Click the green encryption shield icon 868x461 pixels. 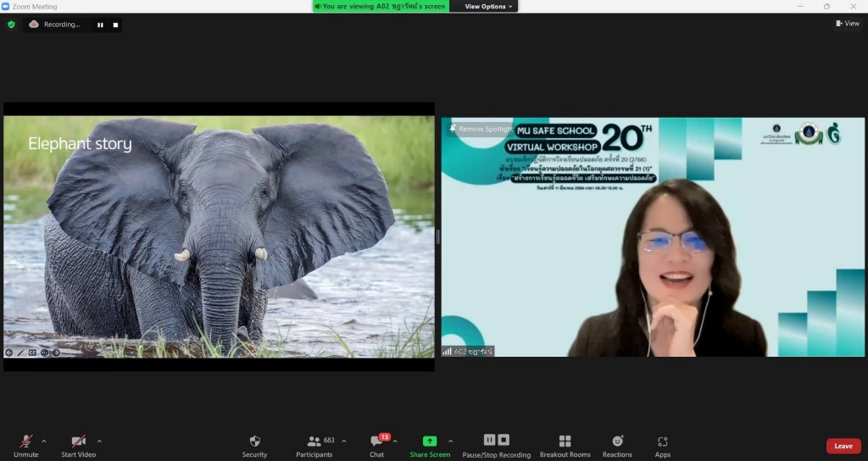[11, 25]
